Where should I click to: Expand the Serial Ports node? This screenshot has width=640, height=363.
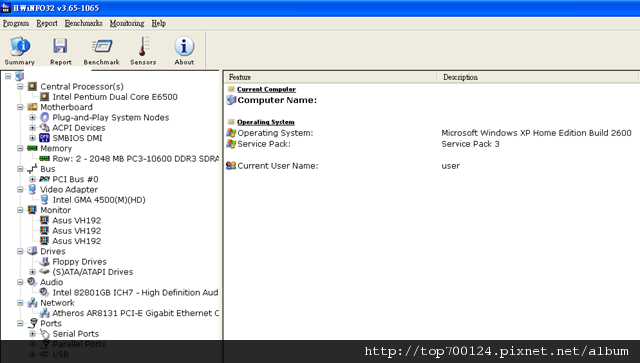pos(32,334)
